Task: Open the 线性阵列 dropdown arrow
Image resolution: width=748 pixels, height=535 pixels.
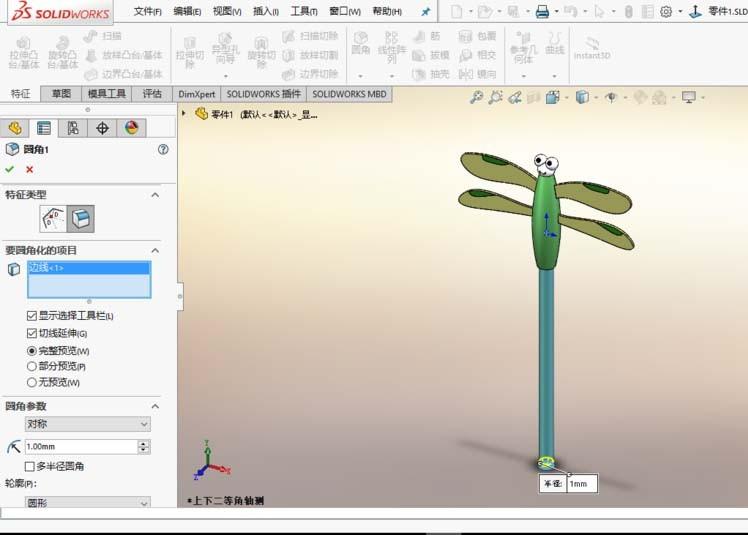Action: coord(392,76)
